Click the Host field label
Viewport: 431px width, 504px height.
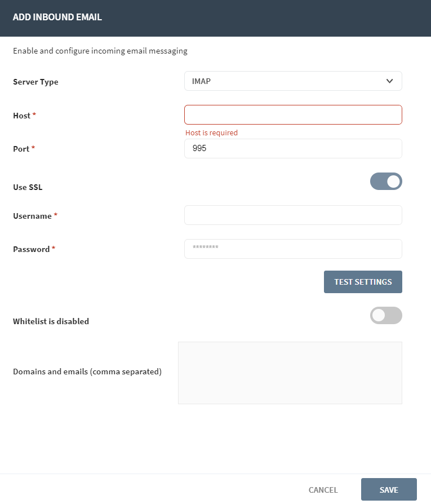(x=22, y=116)
